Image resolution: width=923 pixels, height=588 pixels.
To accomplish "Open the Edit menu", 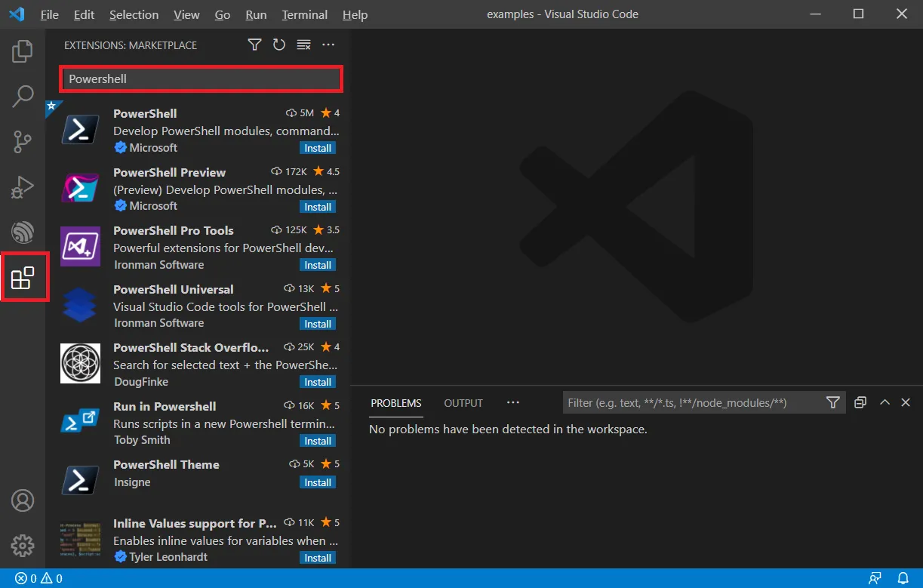I will point(85,14).
